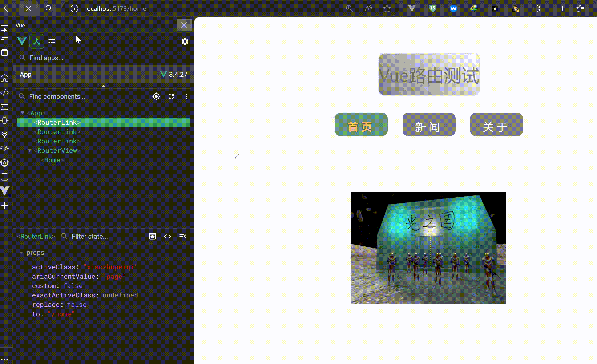The width and height of the screenshot is (597, 364).
Task: Select the to: "/home" prop
Action: 53,314
